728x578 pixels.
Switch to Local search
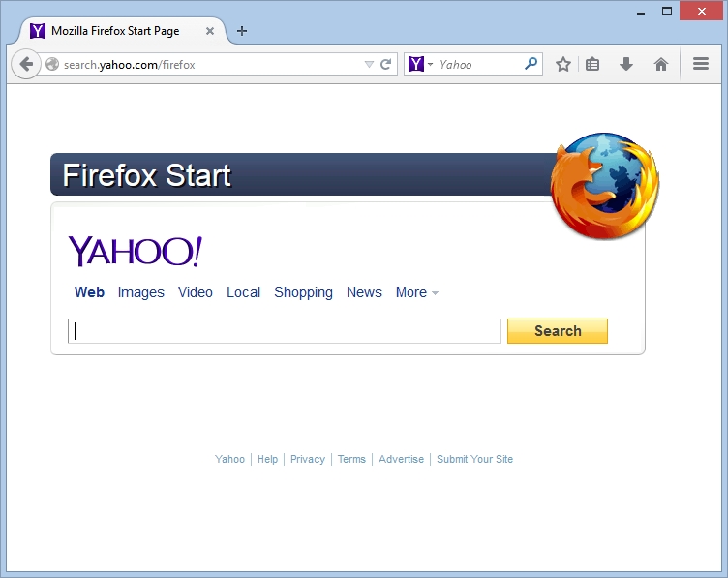click(243, 292)
